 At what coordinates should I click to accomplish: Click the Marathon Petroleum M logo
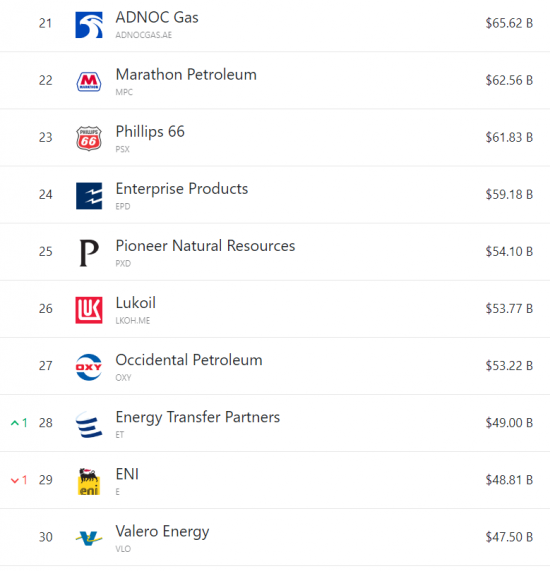[x=89, y=82]
